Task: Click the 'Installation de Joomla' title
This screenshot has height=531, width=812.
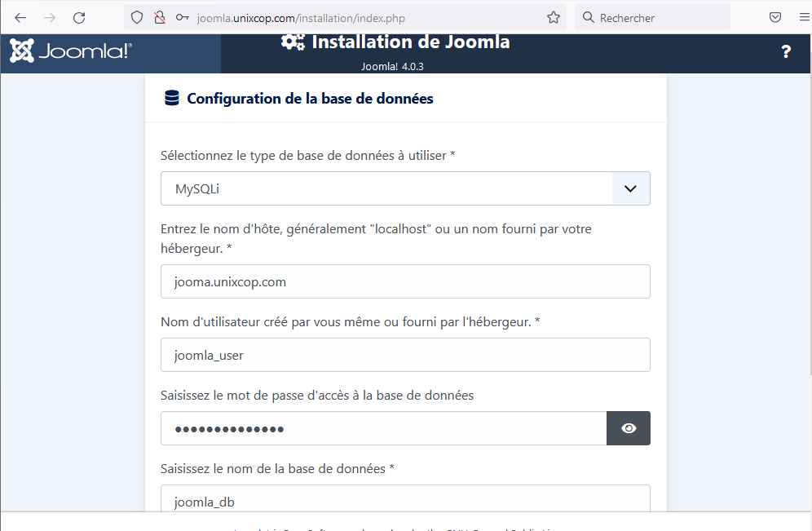Action: click(x=411, y=42)
